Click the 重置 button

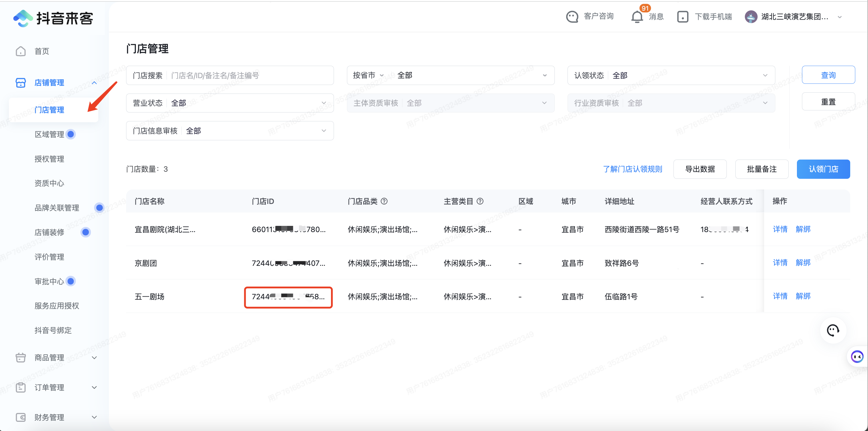click(828, 102)
